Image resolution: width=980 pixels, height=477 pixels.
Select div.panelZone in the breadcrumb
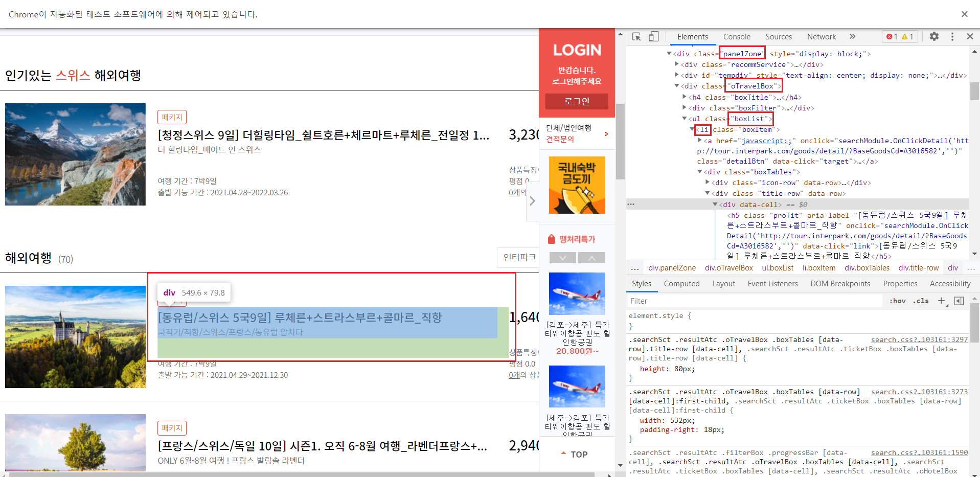(672, 268)
